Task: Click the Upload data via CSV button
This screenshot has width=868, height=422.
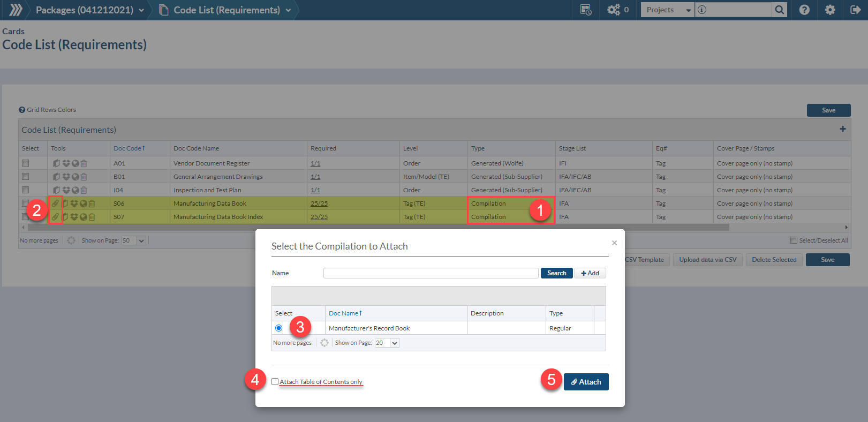Action: pos(708,260)
